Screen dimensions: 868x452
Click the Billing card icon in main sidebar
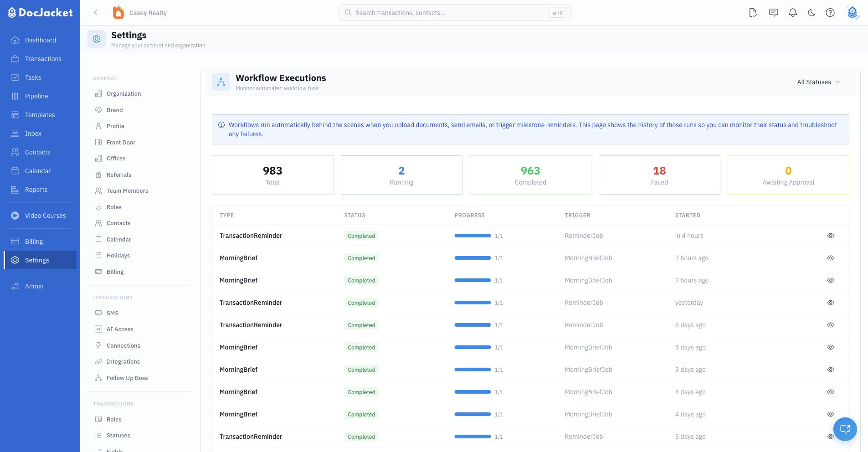pos(15,241)
